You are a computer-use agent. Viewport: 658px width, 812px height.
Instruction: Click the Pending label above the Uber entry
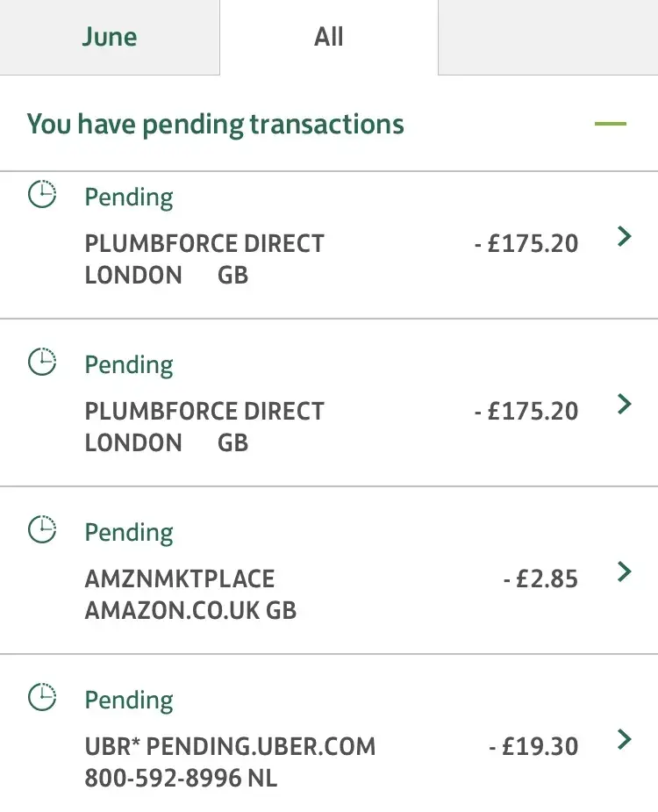coord(129,701)
